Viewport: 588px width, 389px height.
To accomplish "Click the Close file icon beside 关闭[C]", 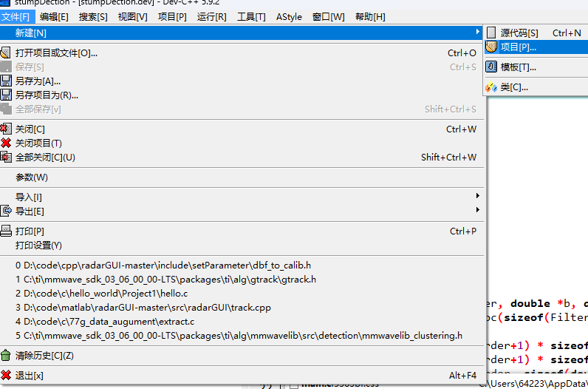I will (6, 129).
